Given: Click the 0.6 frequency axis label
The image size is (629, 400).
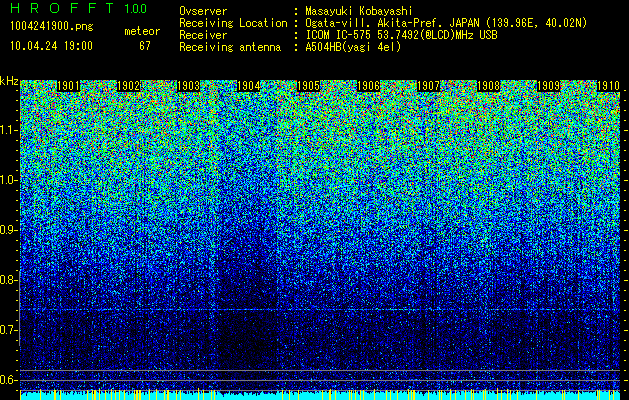Looking at the screenshot, I should coord(8,380).
